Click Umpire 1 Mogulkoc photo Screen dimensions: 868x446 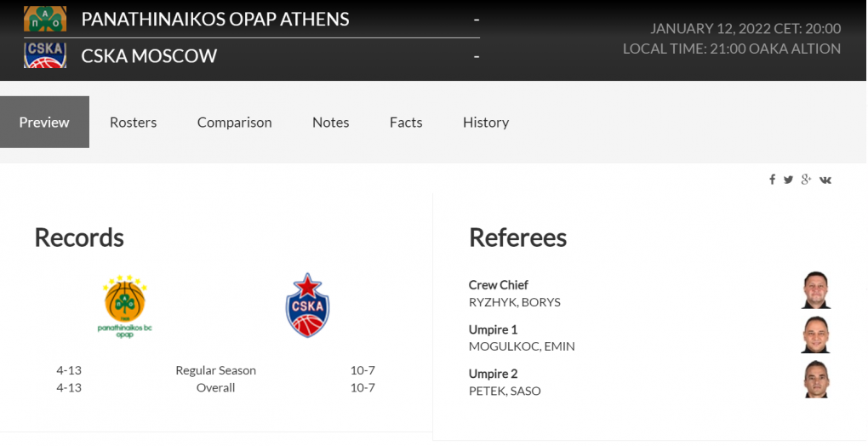coord(815,334)
